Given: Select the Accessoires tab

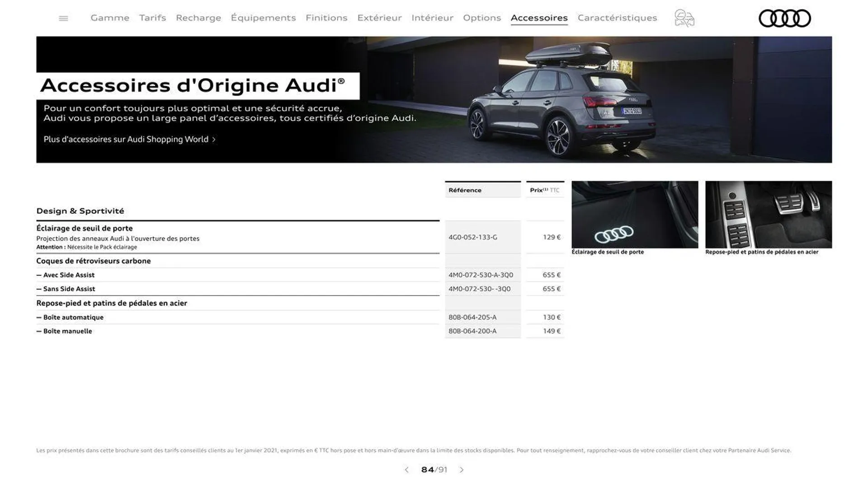Looking at the screenshot, I should tap(539, 18).
